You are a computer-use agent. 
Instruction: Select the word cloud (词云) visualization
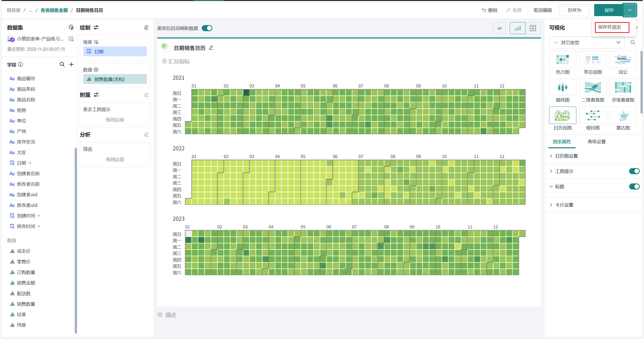(x=623, y=60)
